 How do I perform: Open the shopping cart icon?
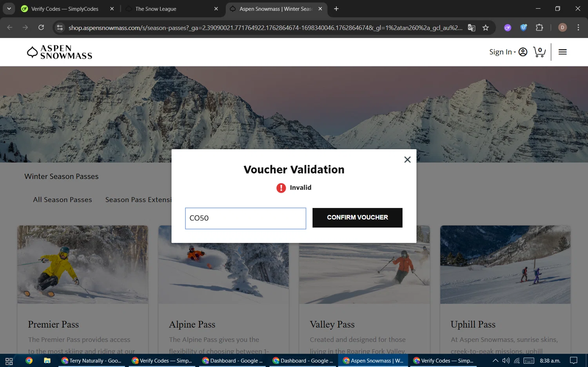(539, 52)
